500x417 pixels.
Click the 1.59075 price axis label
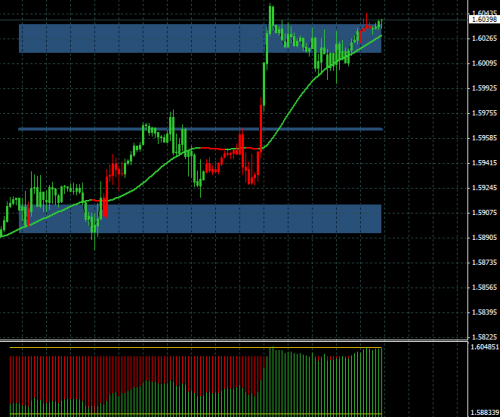[484, 213]
